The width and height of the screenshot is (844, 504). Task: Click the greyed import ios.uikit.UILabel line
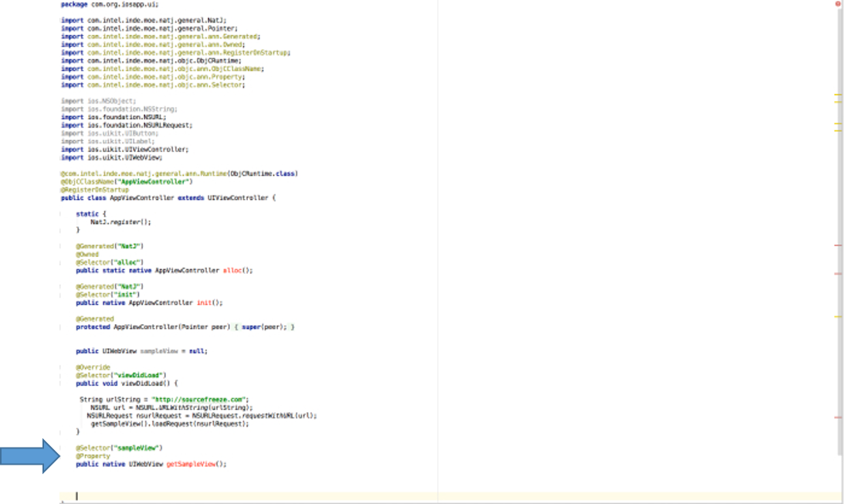point(107,141)
